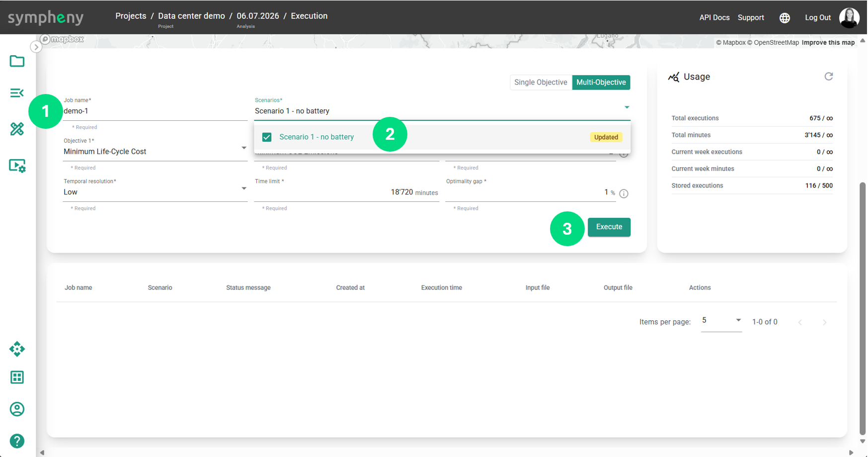
Task: Open the user account icon in sidebar
Action: pyautogui.click(x=17, y=409)
